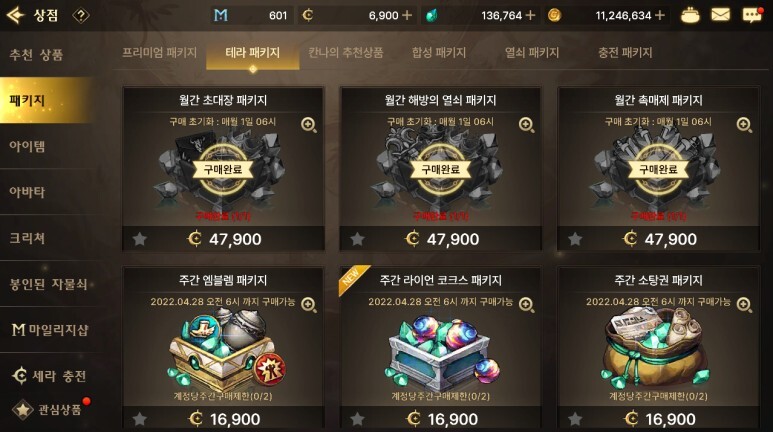Select 아바타 in the left sidebar
The image size is (773, 432).
(28, 192)
